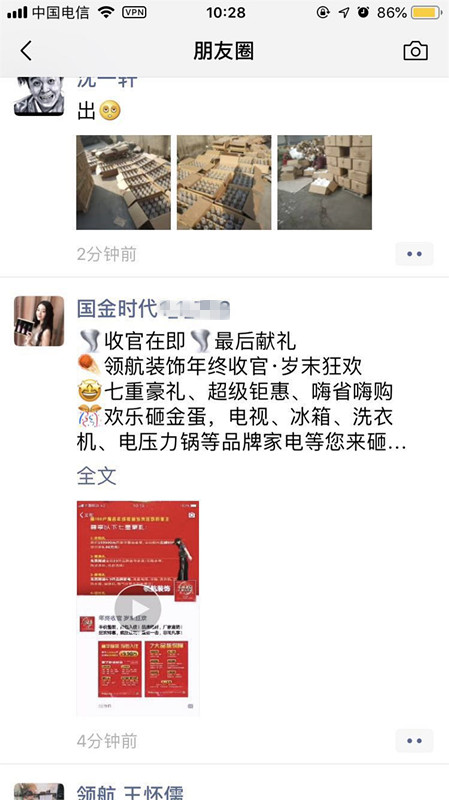Play the red promotional video

[x=138, y=608]
